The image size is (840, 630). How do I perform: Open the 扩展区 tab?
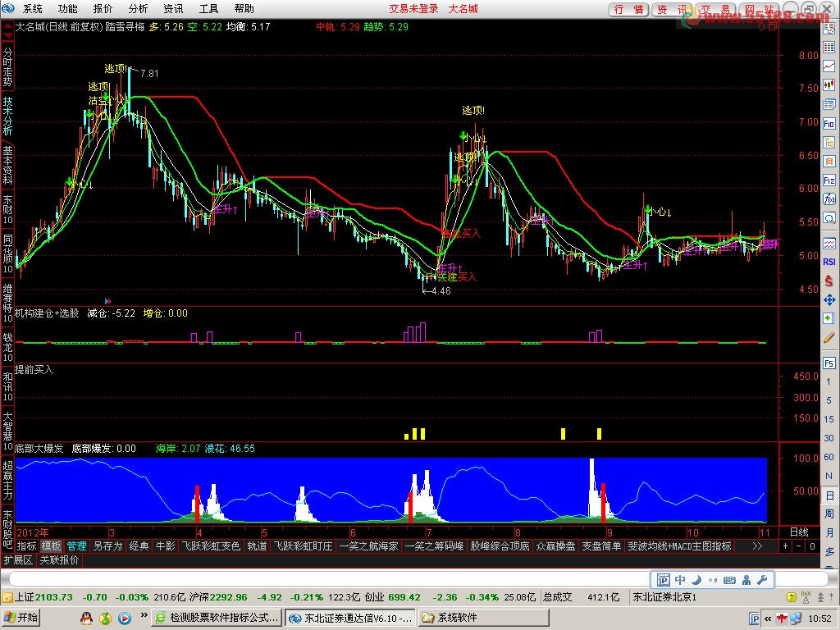tap(18, 559)
